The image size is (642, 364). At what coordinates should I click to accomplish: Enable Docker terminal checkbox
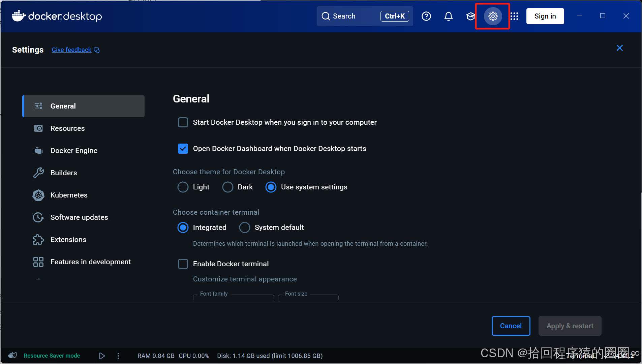[183, 264]
